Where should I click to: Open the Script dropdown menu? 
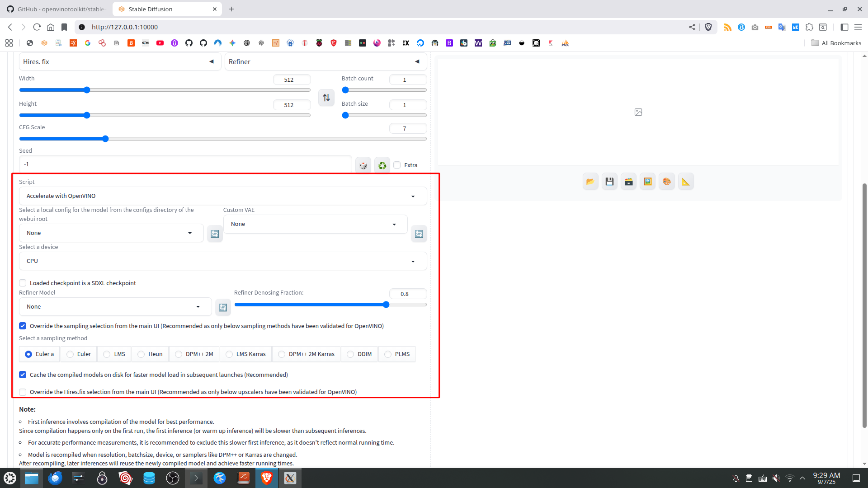point(222,196)
